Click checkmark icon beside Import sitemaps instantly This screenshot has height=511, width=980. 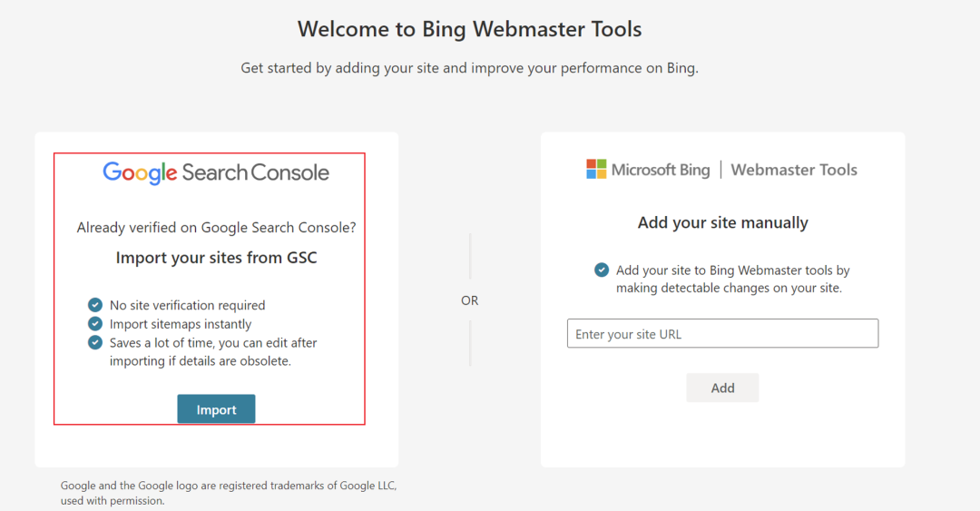[x=95, y=324]
